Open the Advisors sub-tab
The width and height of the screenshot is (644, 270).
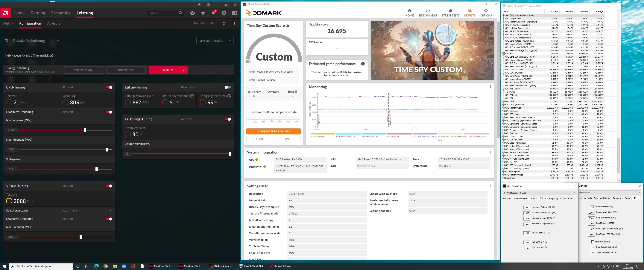[54, 23]
